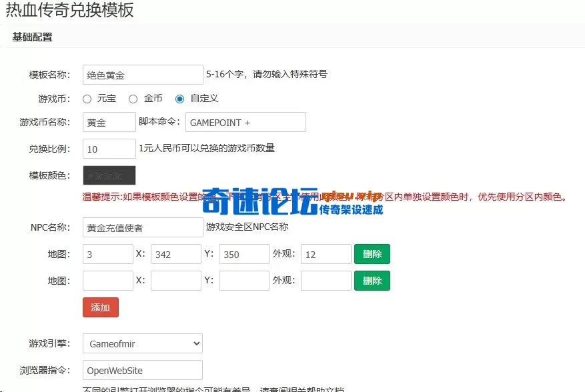Click the text 1元人民币可以兑换的游戏币数量
585x392 pixels.
pos(207,148)
